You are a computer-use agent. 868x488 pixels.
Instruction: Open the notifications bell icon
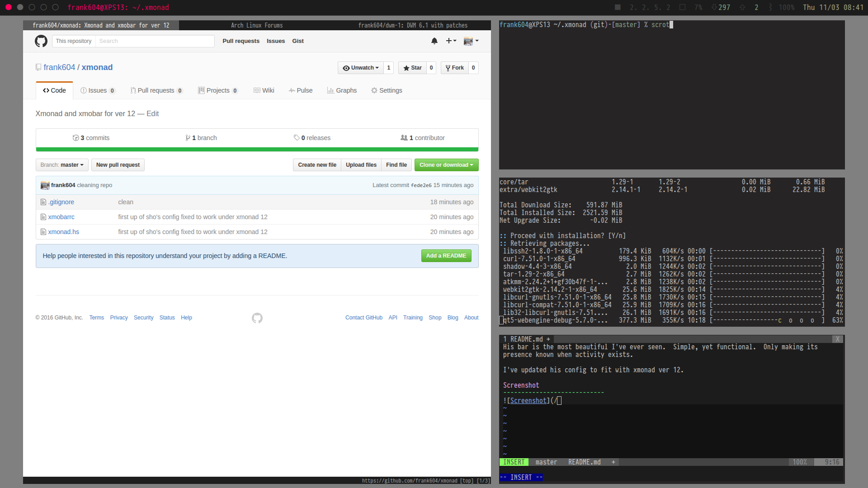(434, 41)
